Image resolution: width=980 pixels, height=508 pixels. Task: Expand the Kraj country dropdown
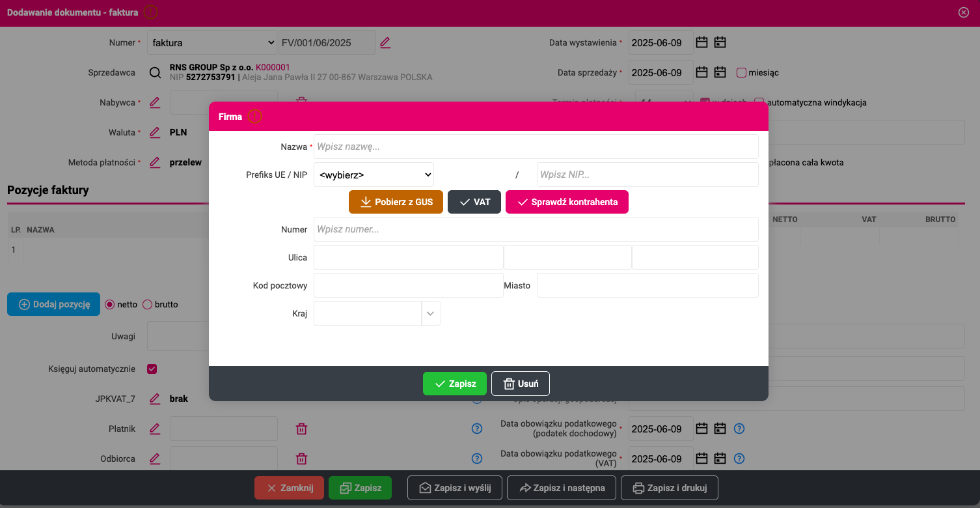tap(430, 313)
